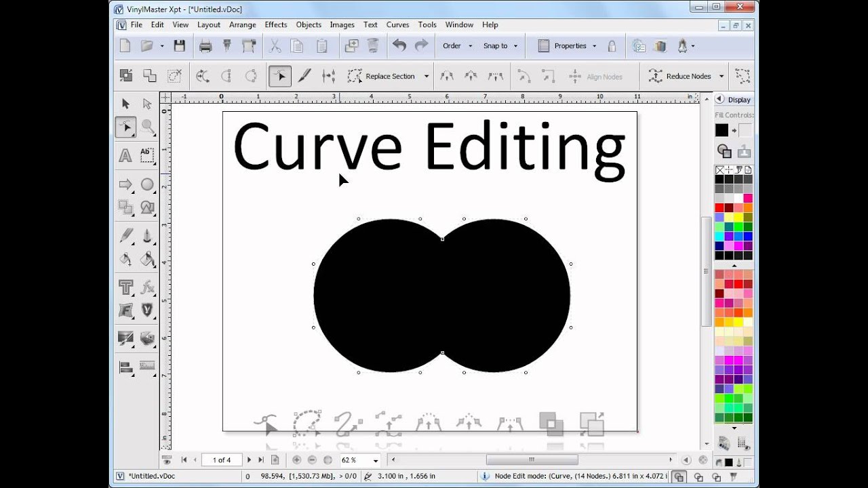Click the Cut scissors icon

pos(275,46)
